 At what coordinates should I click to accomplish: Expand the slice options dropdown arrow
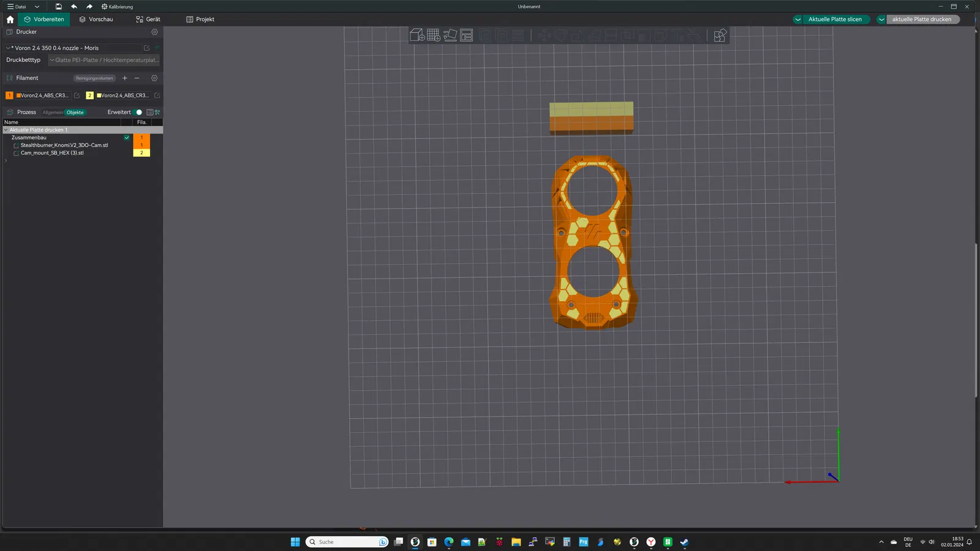[x=797, y=20]
